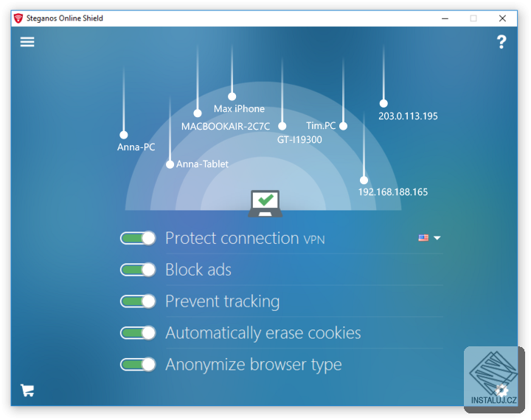Click the Anonymize browser type label
This screenshot has height=420, width=531.
coord(254,365)
